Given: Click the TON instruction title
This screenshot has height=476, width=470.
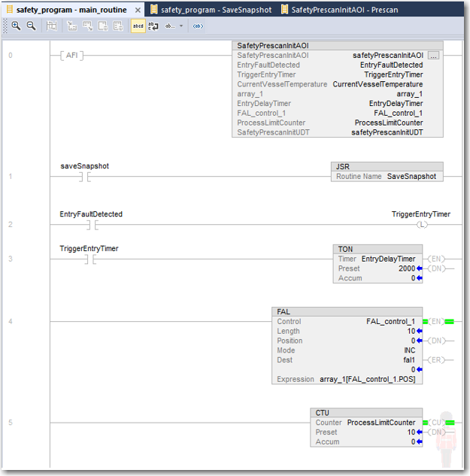Looking at the screenshot, I should [345, 249].
